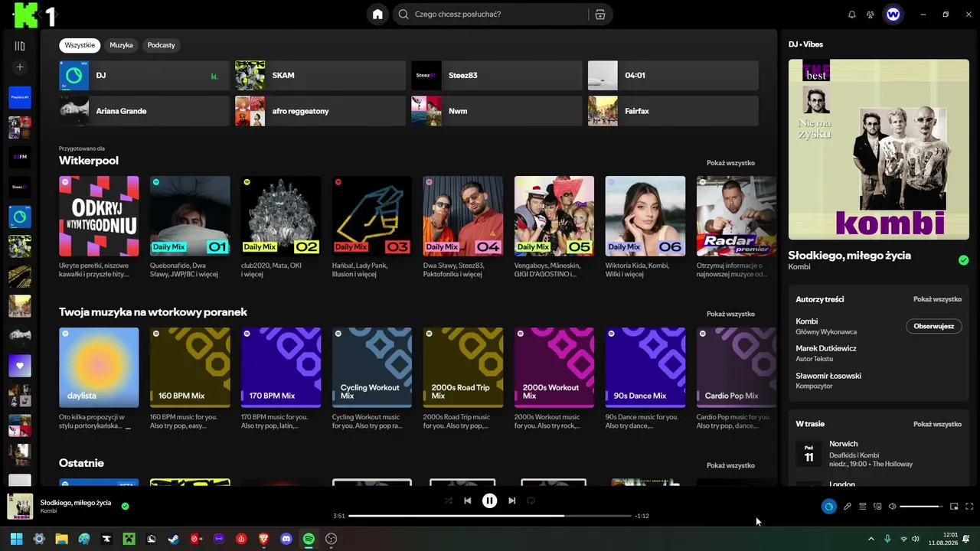This screenshot has height=551, width=980.
Task: Open the Ariana Grande shortcut tile
Action: (144, 111)
